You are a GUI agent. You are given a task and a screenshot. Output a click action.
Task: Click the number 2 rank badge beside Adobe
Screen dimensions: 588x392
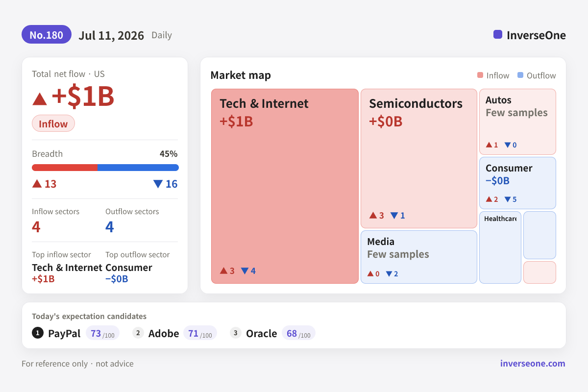pos(138,333)
